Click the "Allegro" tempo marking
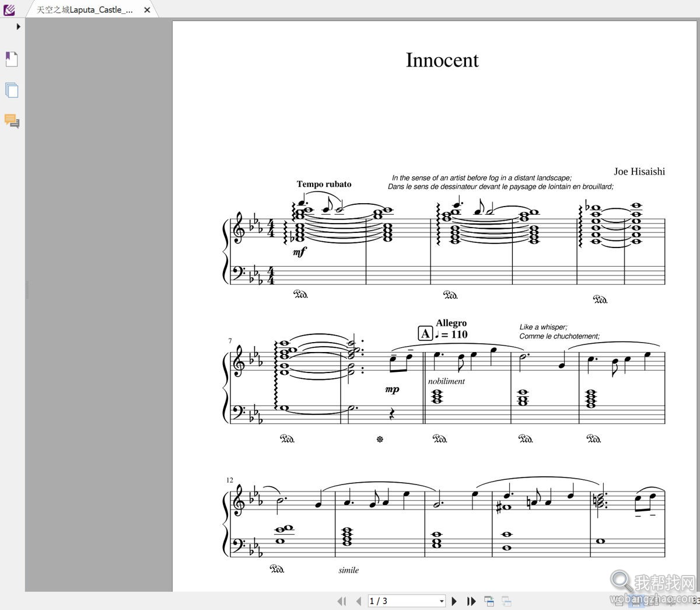 pyautogui.click(x=451, y=323)
